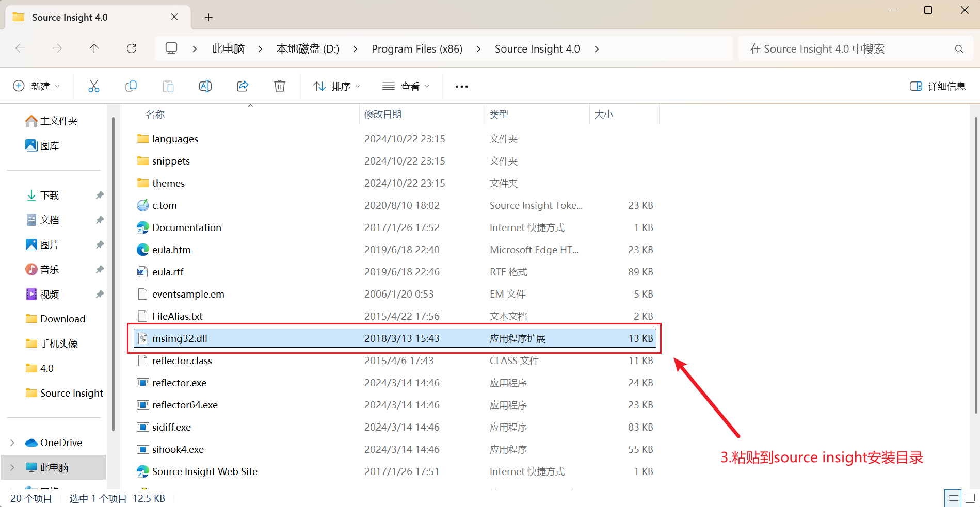Open 音乐 in the sidebar
980x507 pixels.
point(42,269)
